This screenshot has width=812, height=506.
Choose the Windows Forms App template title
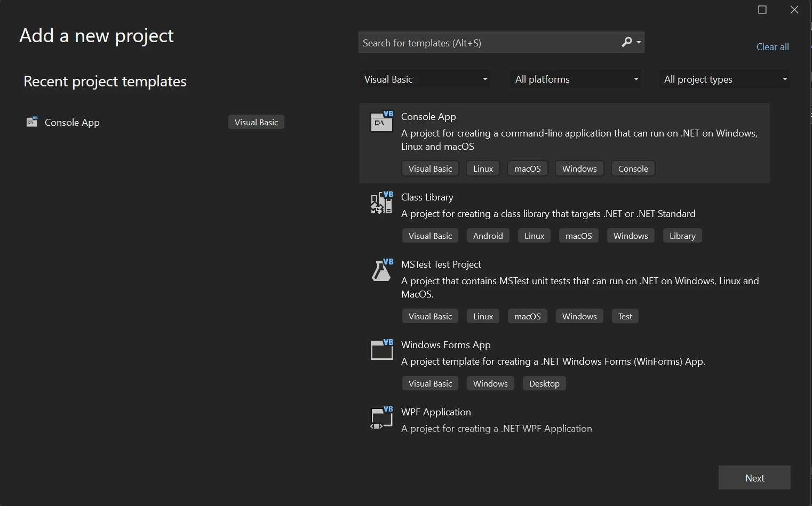coord(445,345)
